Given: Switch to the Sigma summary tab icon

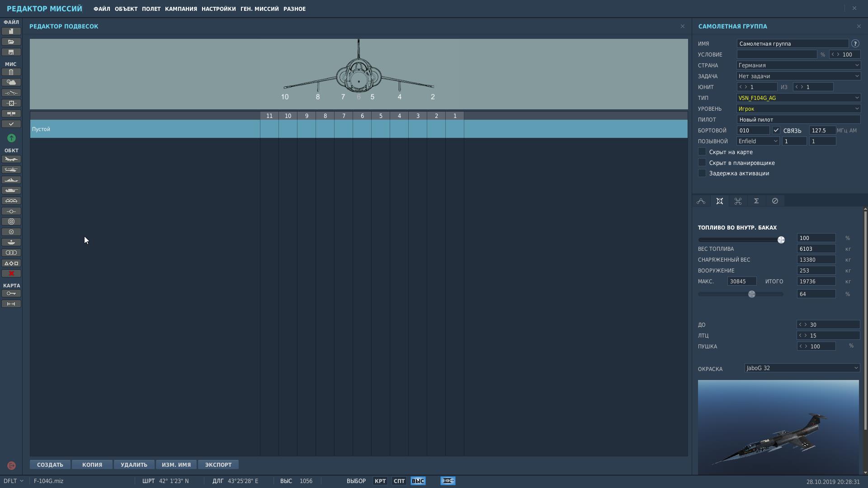Looking at the screenshot, I should 756,201.
